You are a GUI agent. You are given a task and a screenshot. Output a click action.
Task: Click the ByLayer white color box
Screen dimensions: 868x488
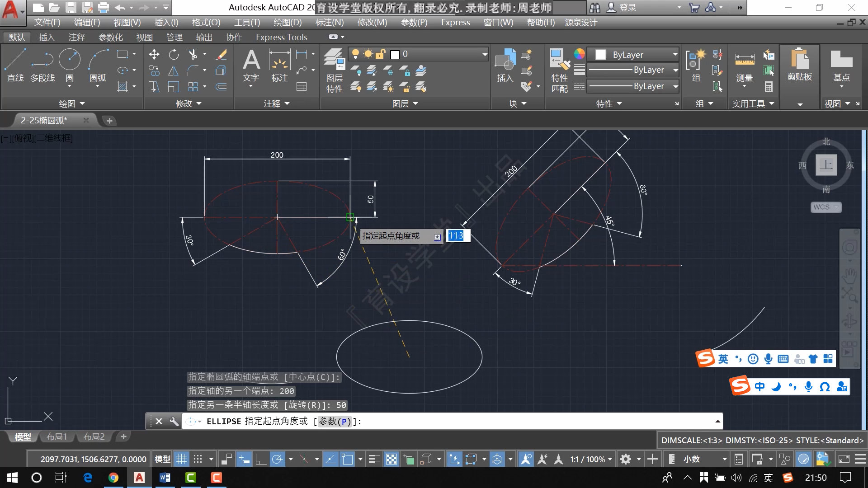pyautogui.click(x=600, y=55)
